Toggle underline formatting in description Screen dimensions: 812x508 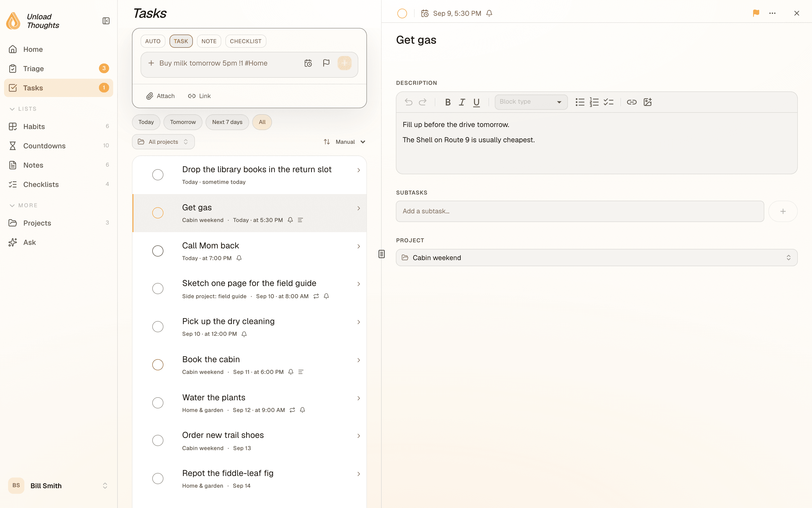tap(477, 102)
